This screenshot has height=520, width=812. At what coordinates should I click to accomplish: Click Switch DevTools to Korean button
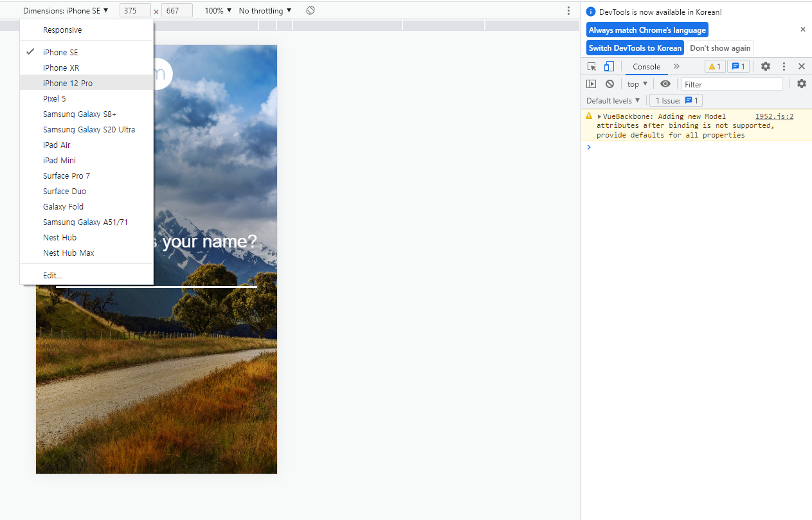click(x=635, y=48)
